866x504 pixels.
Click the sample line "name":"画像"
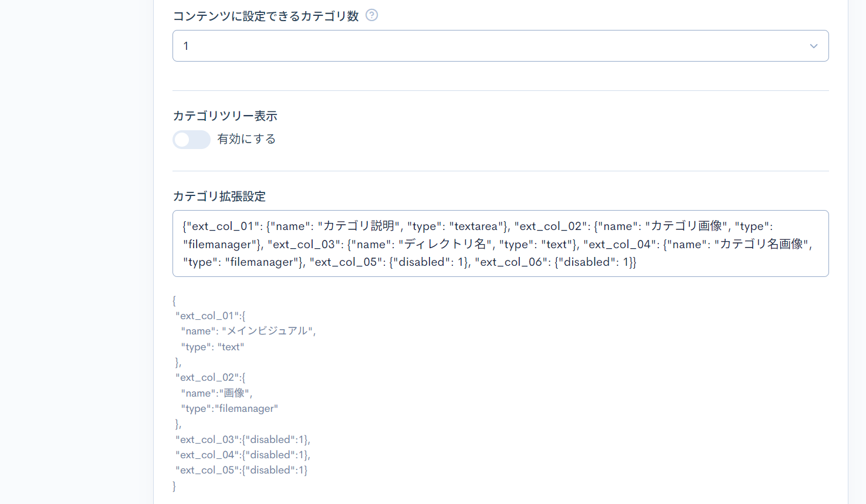pyautogui.click(x=216, y=393)
